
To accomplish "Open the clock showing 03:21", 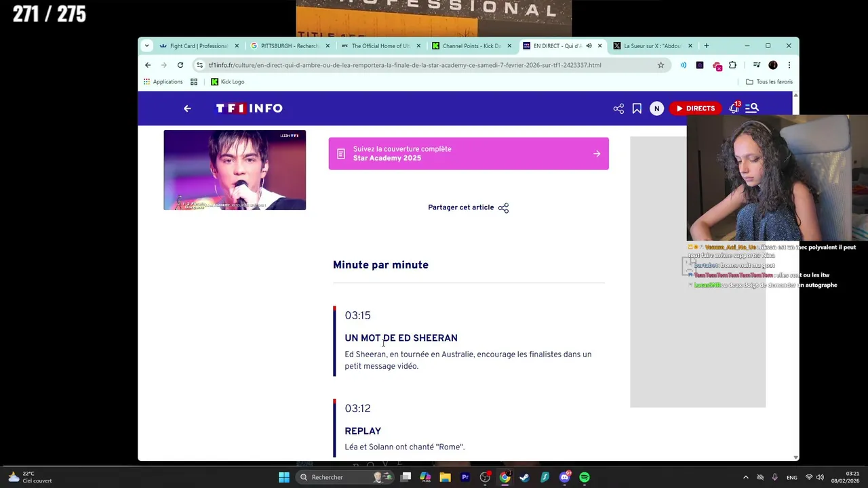I will click(x=846, y=477).
